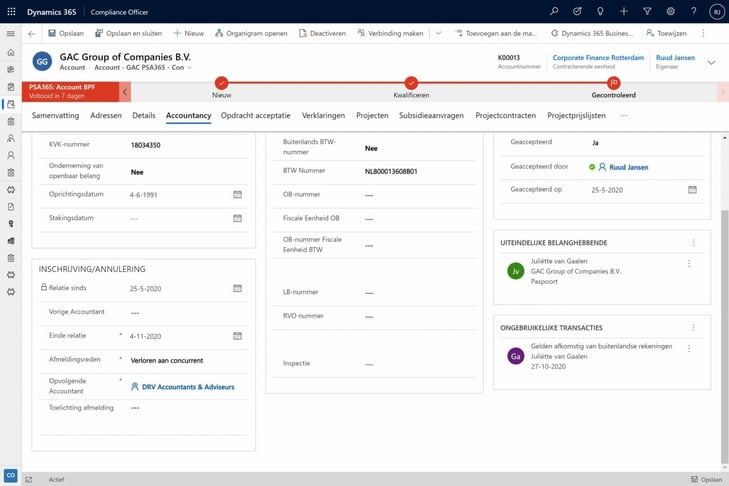
Task: Open the Opdracht acceptatie tab
Action: coord(255,115)
